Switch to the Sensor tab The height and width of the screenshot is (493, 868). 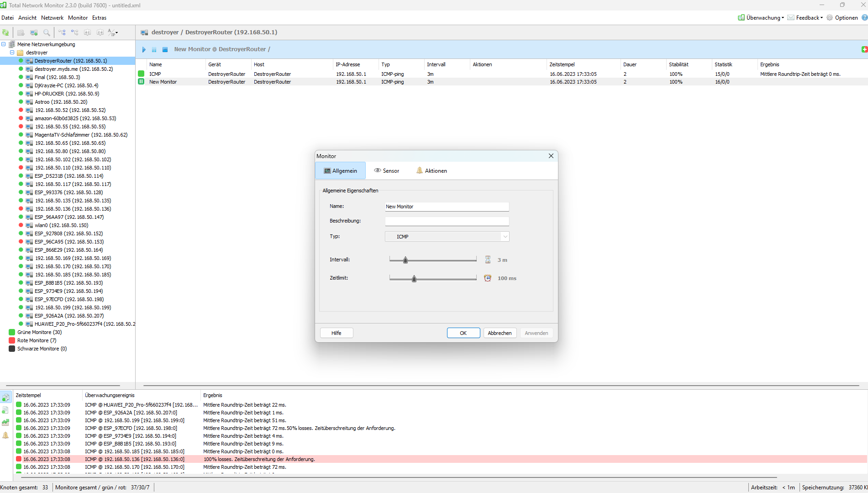click(x=387, y=170)
